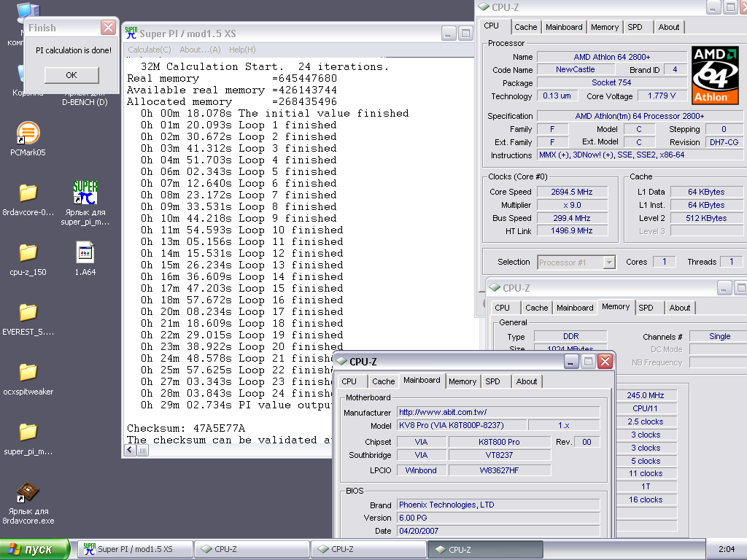Click the Core Speed 2694.5 MHz value

click(572, 192)
